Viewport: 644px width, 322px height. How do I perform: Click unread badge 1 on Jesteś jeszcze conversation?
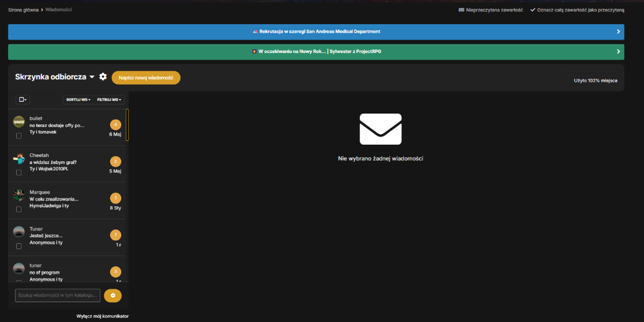[x=115, y=235]
